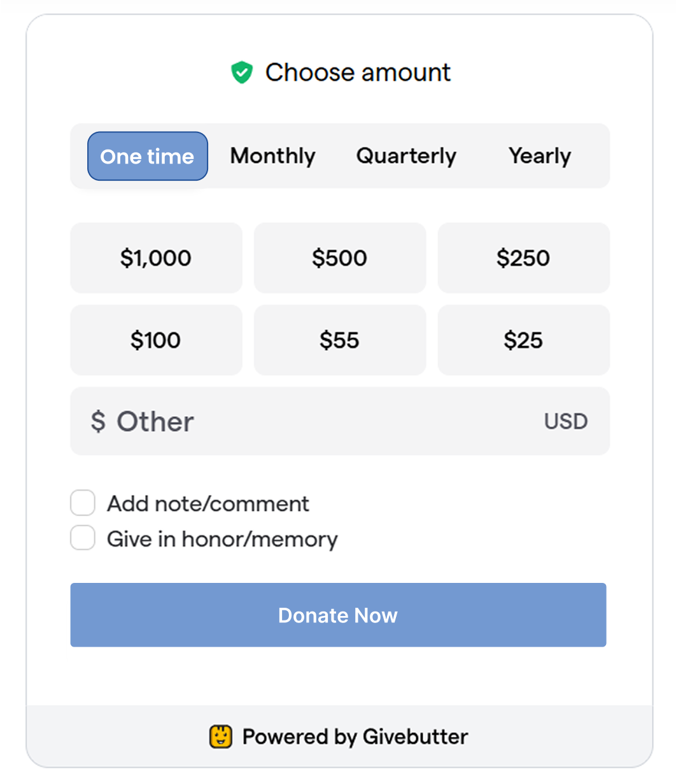The width and height of the screenshot is (676, 784).
Task: Pick the $55 donation amount
Action: 339,340
